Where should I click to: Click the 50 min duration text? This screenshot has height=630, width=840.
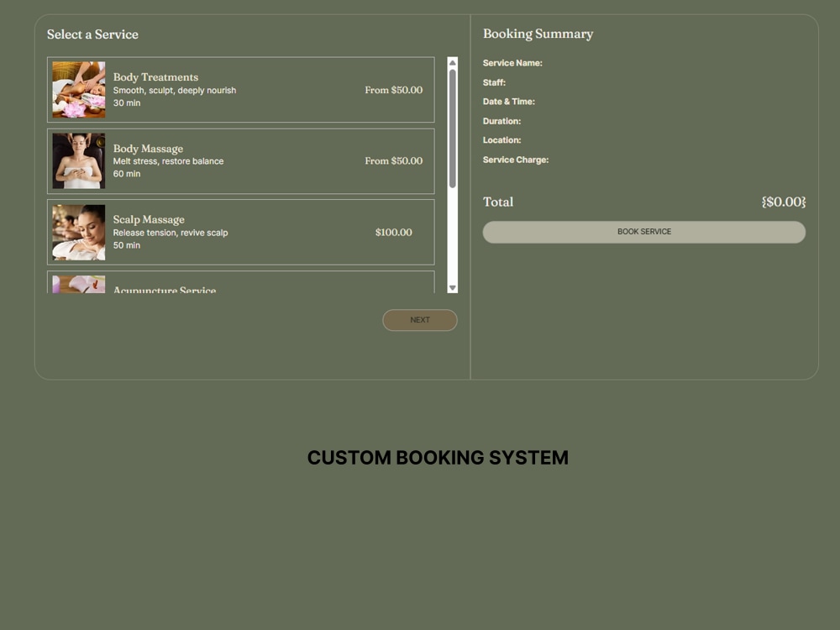(127, 244)
